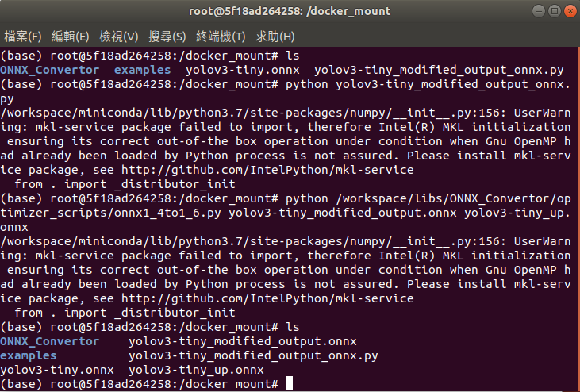Open the 編輯(E) menu
Screen dimensions: 580x392
tap(71, 37)
